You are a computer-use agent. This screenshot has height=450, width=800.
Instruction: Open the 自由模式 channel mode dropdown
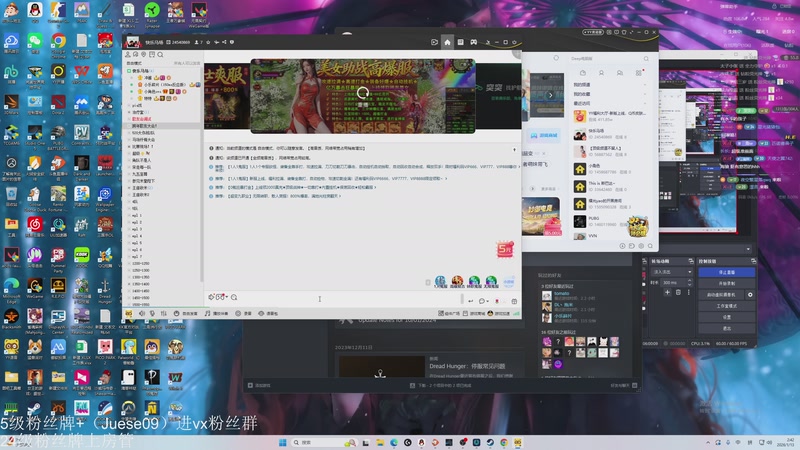[134, 63]
